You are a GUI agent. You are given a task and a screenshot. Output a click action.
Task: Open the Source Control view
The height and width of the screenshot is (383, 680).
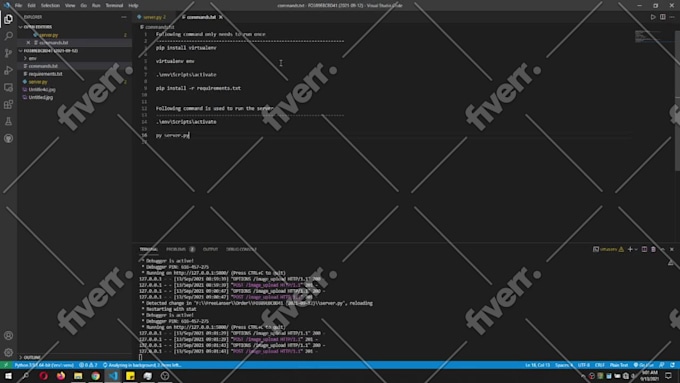pos(8,53)
